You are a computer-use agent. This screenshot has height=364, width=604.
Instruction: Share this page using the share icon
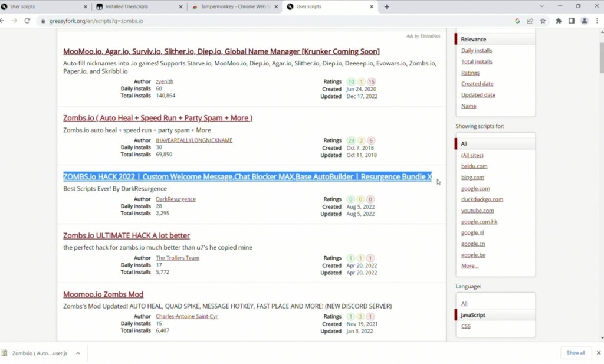tap(530, 21)
